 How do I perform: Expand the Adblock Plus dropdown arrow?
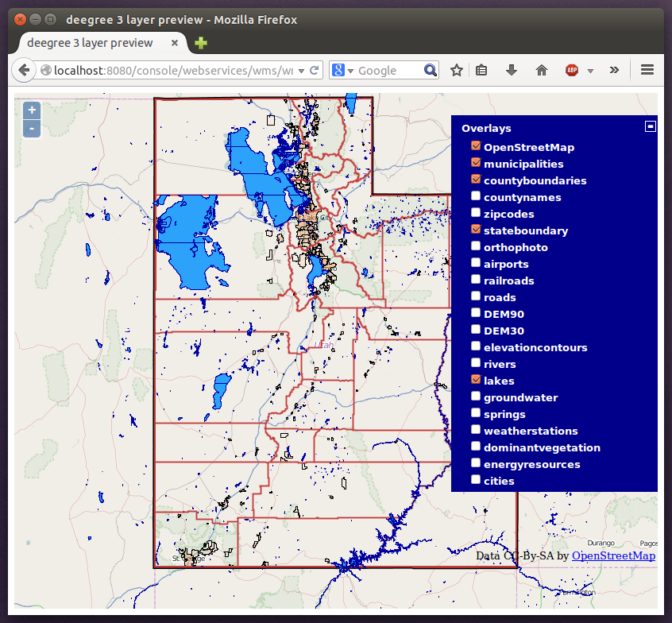coord(589,70)
